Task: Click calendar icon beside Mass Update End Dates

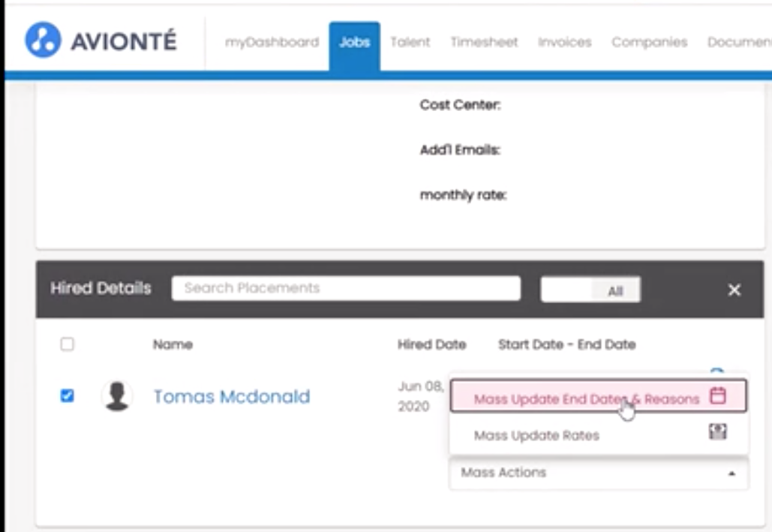Action: pos(717,396)
